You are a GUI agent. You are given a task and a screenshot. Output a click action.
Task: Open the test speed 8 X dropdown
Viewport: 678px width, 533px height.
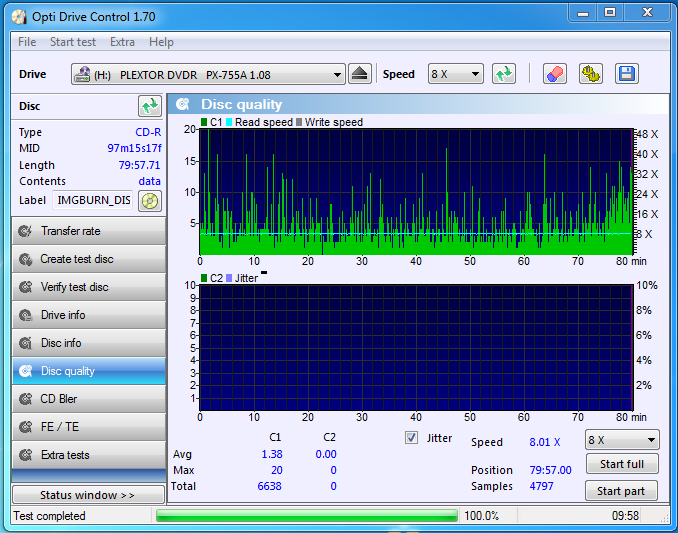622,440
